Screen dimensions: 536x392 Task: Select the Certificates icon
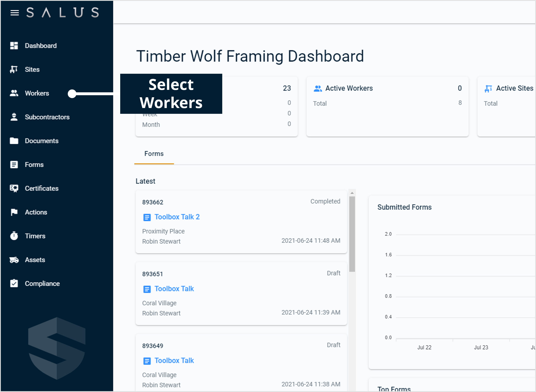[x=14, y=188]
